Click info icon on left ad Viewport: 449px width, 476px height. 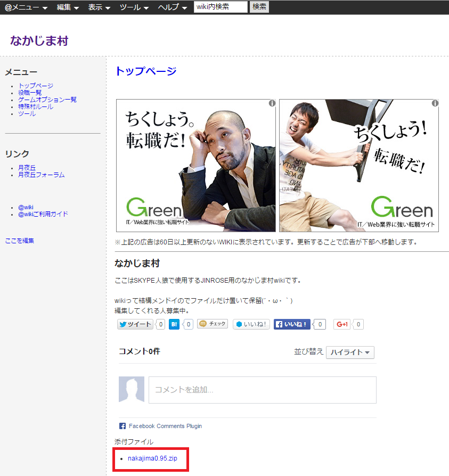(x=272, y=103)
